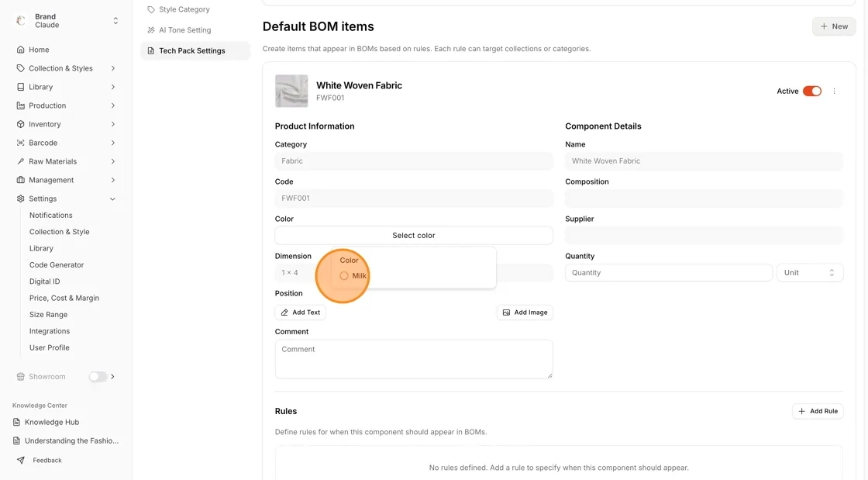
Task: Click the Supplier field
Action: [704, 235]
